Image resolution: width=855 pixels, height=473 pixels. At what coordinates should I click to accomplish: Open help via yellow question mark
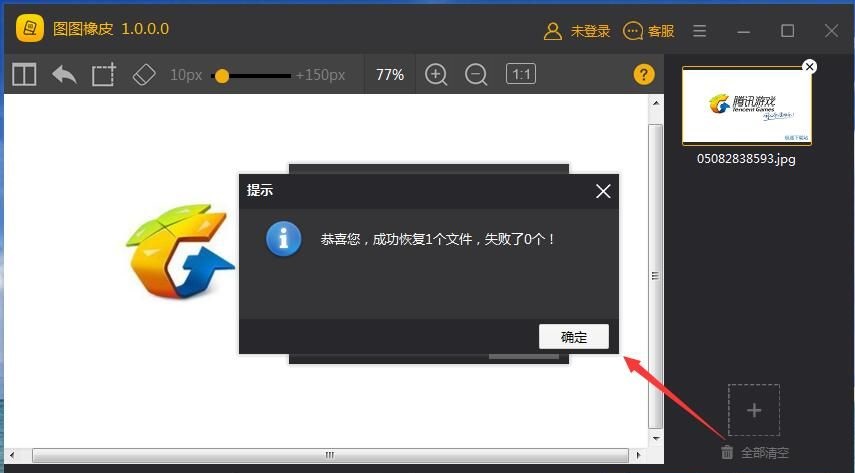click(644, 75)
